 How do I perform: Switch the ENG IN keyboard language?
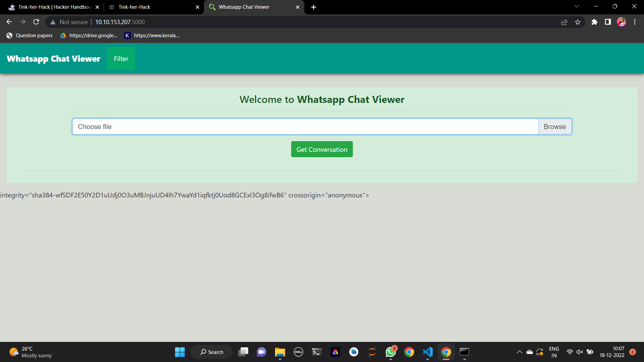[x=554, y=352]
